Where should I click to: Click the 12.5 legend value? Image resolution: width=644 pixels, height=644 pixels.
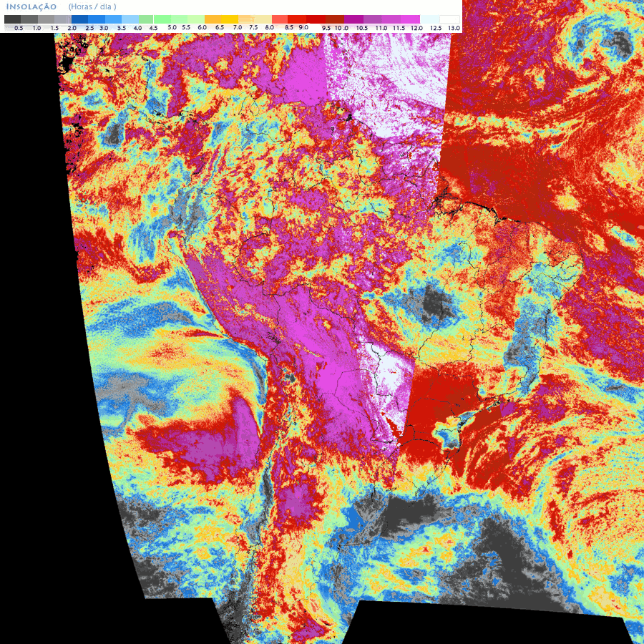436,28
